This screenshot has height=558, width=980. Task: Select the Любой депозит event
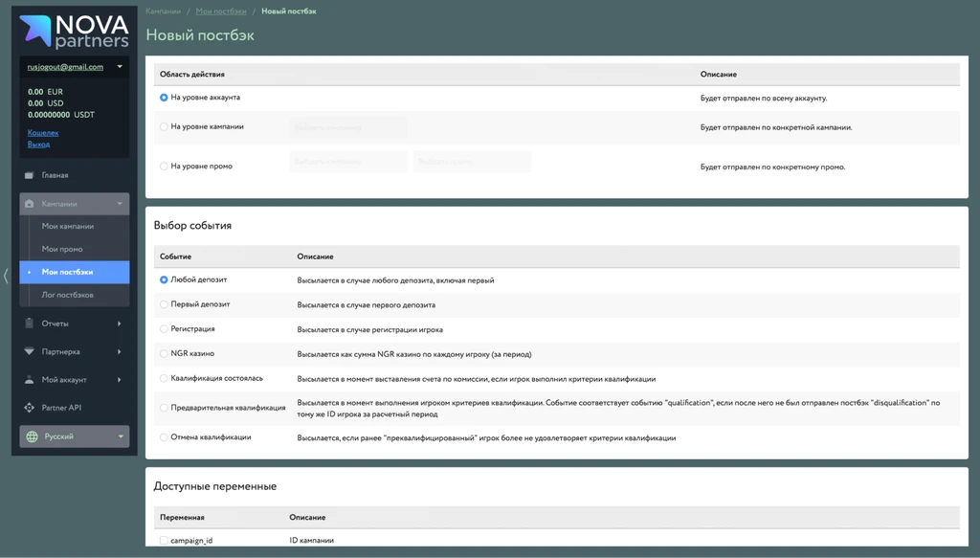[164, 279]
